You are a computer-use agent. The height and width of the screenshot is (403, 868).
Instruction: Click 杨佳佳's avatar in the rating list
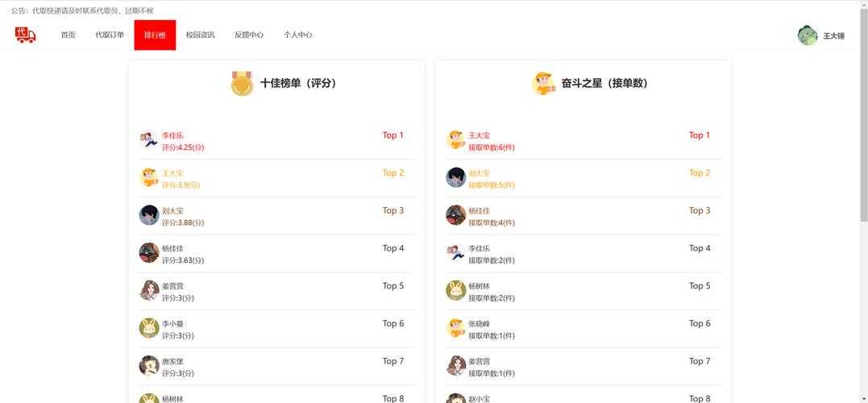click(x=149, y=253)
